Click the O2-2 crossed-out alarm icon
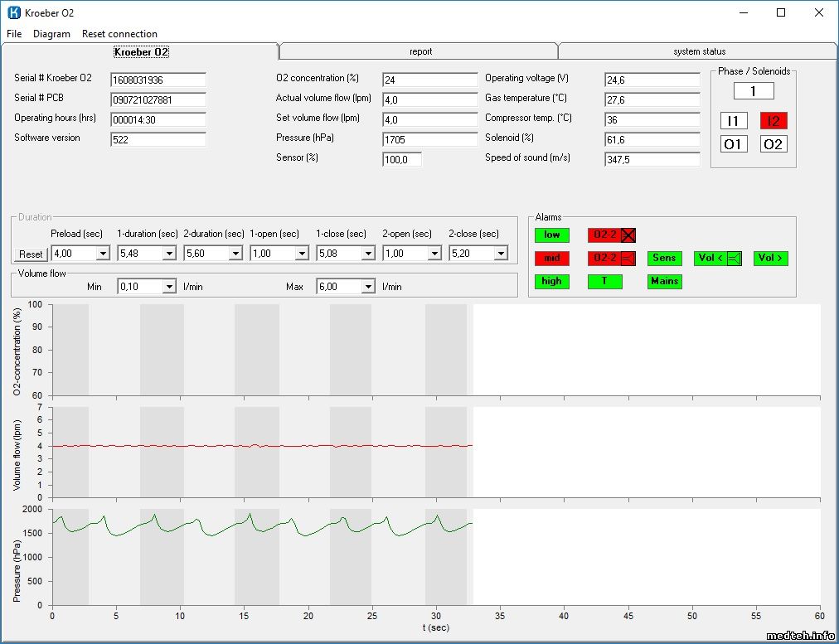 (628, 235)
